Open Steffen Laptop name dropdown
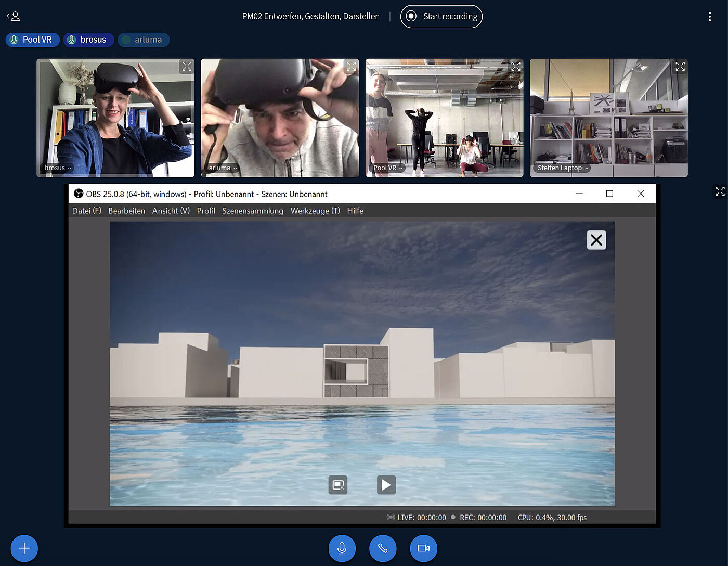This screenshot has height=566, width=728. coord(563,168)
